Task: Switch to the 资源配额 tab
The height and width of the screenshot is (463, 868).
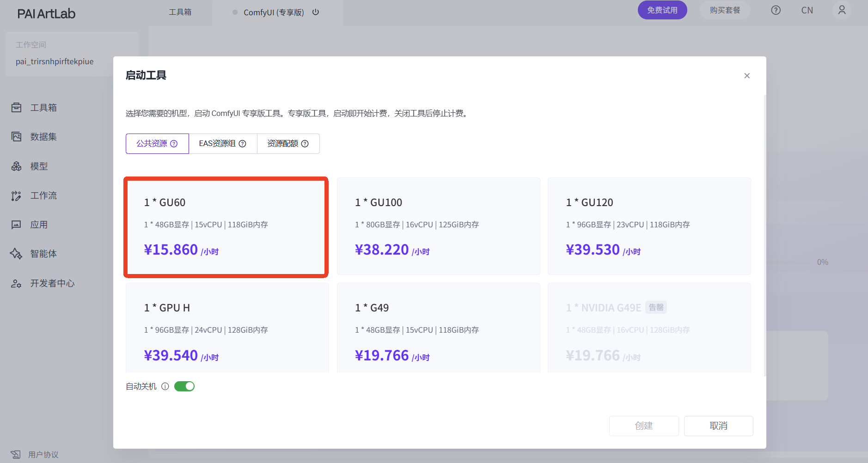Action: 288,144
